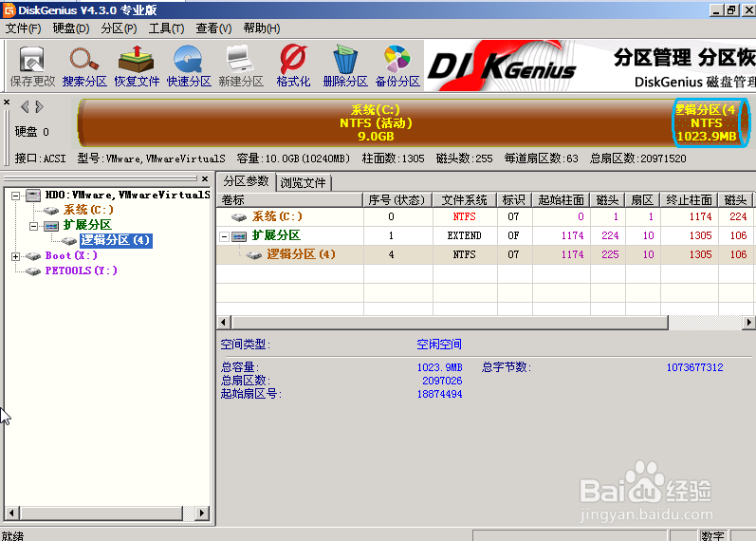This screenshot has width=756, height=541.
Task: Click the table scrollbar left arrow
Action: coord(223,322)
